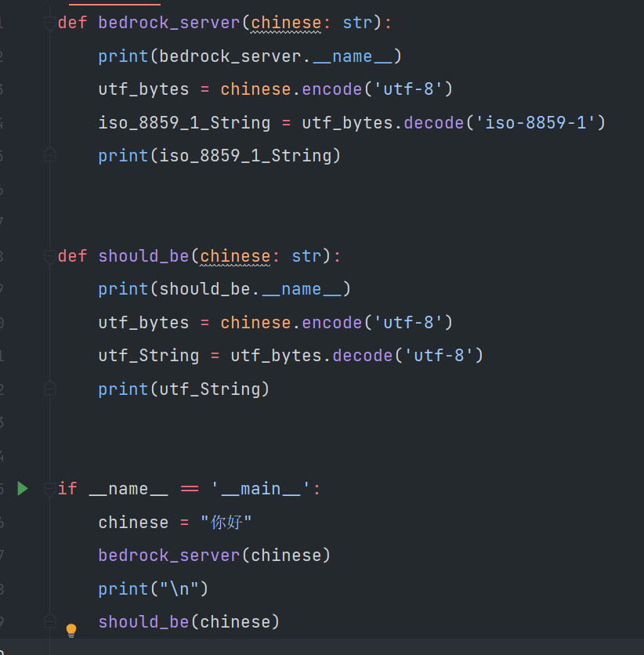644x655 pixels.
Task: Click the utf_String variable assignment
Action: click(x=149, y=356)
